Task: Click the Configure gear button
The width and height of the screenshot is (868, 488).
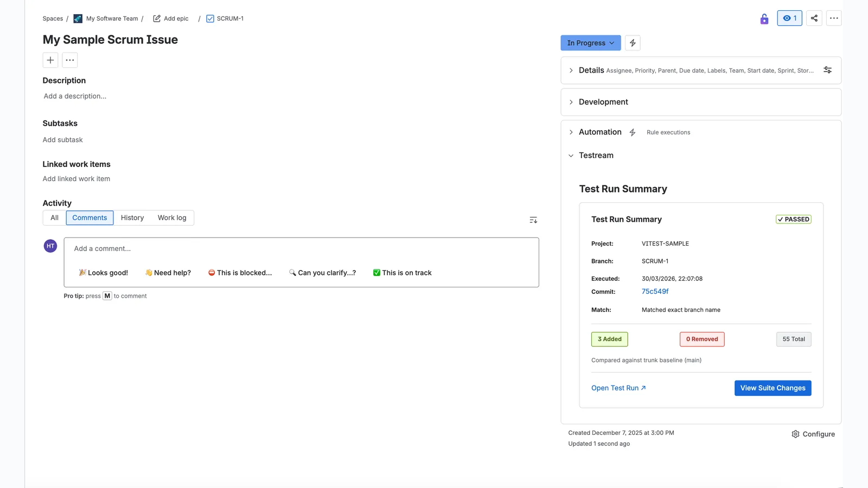Action: [x=813, y=434]
